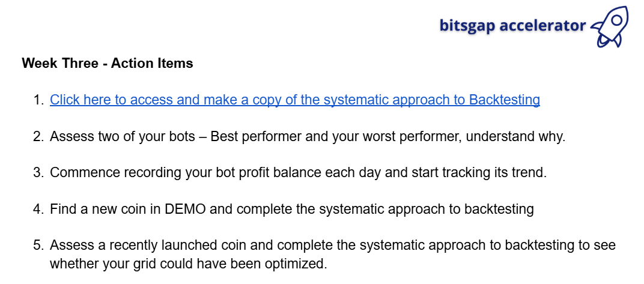
Task: Click the 'whether your grid could have been optimized' line
Action: tap(189, 264)
